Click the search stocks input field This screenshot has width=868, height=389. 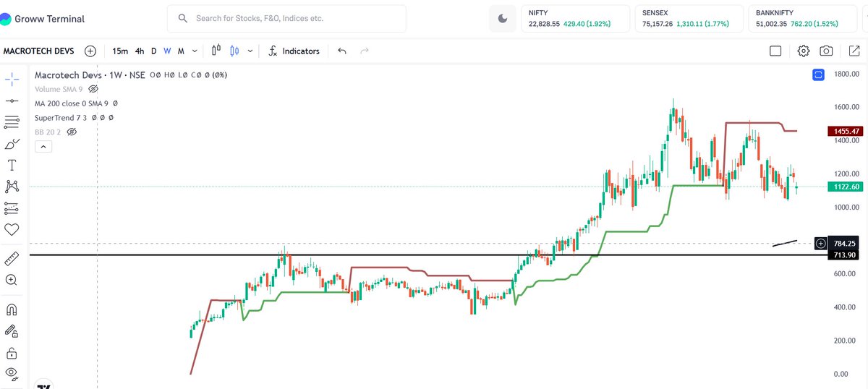tap(286, 18)
